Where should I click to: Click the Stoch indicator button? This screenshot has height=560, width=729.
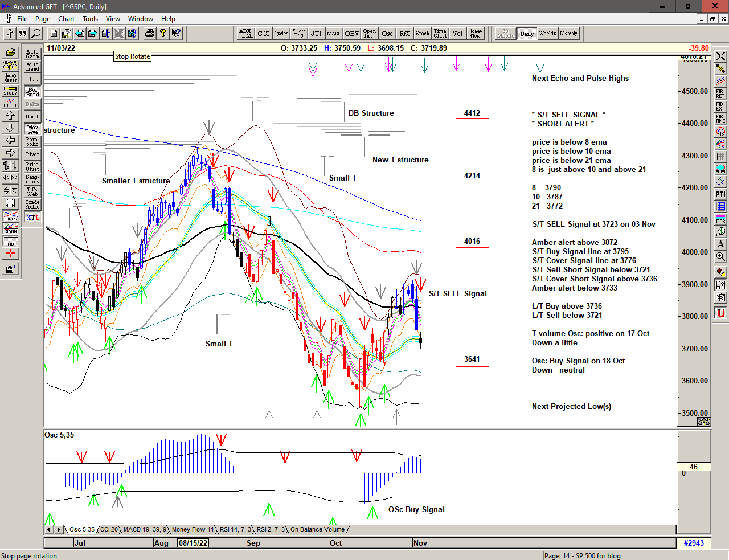pos(422,34)
